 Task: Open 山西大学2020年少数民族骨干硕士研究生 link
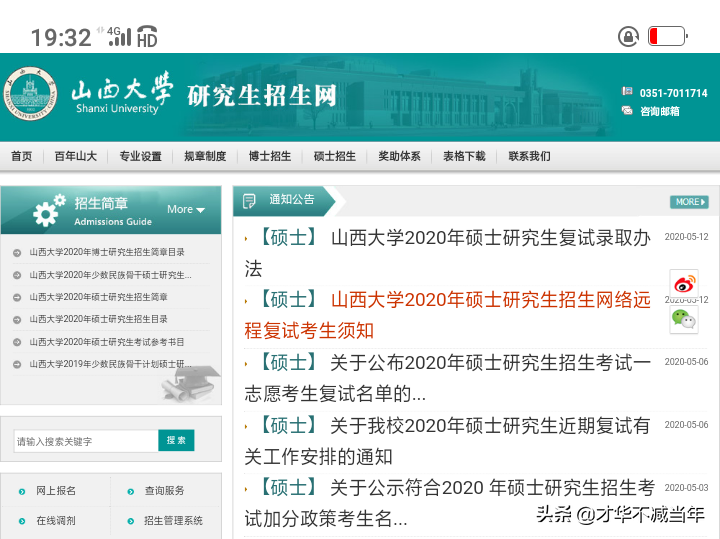(110, 275)
